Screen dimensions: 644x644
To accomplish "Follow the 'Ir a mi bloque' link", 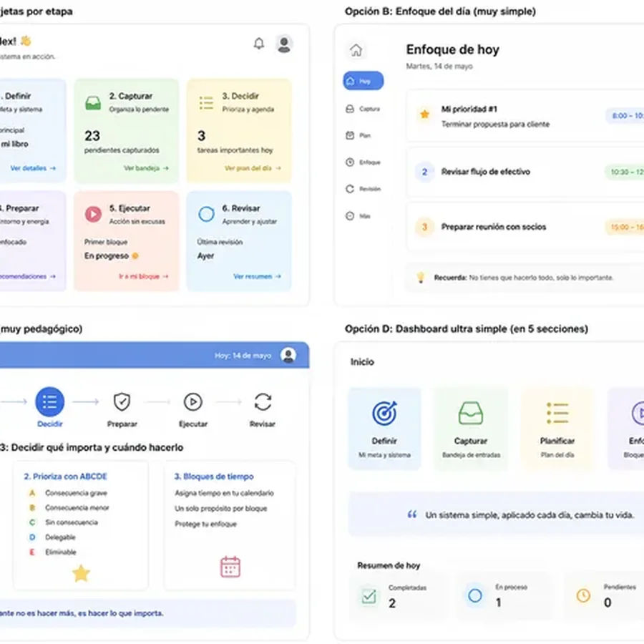I will (144, 276).
